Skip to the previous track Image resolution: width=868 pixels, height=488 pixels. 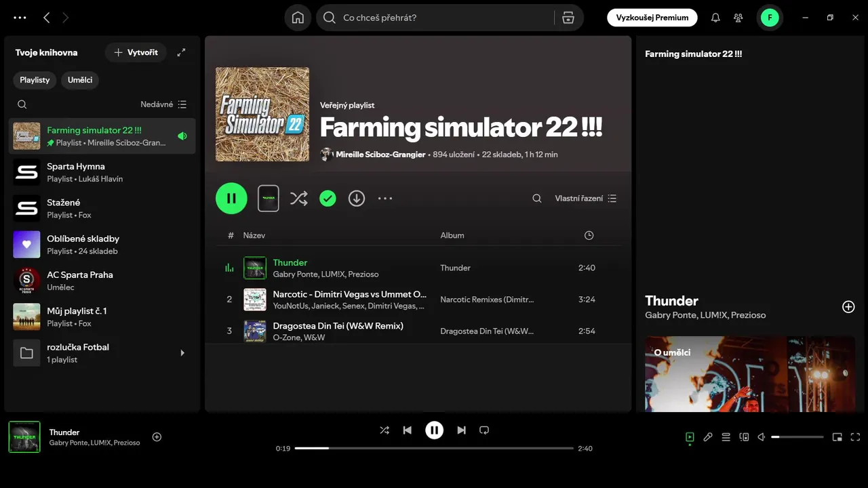click(407, 430)
